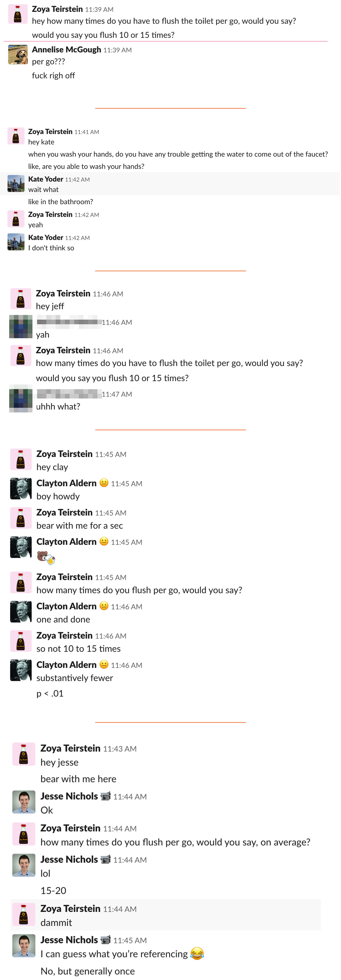The width and height of the screenshot is (341, 980).
Task: Click Jesse Nichols' avatar beside "lol"
Action: pyautogui.click(x=24, y=865)
